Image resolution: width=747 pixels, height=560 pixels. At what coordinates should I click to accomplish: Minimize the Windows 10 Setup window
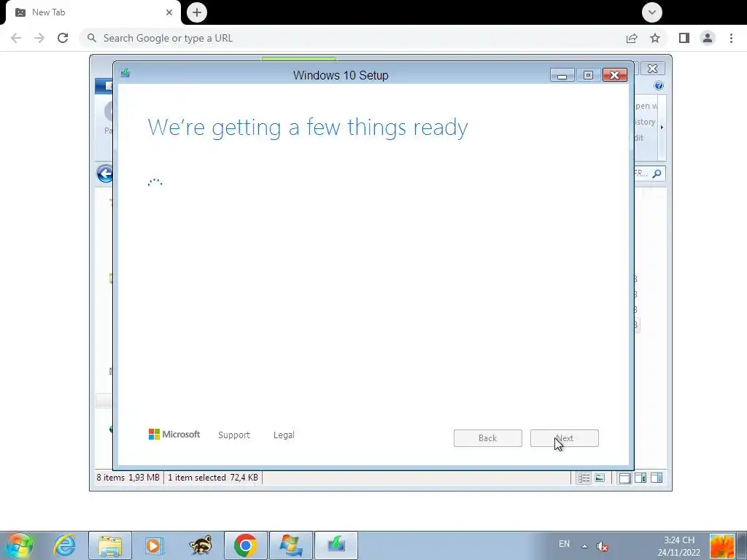click(562, 75)
